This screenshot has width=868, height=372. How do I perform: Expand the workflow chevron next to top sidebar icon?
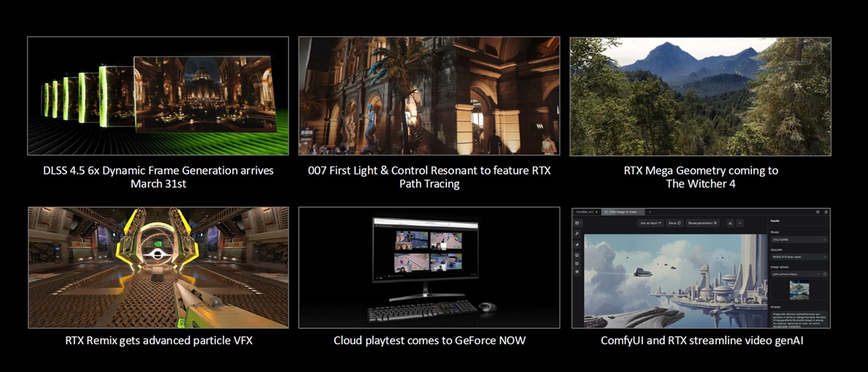580,223
